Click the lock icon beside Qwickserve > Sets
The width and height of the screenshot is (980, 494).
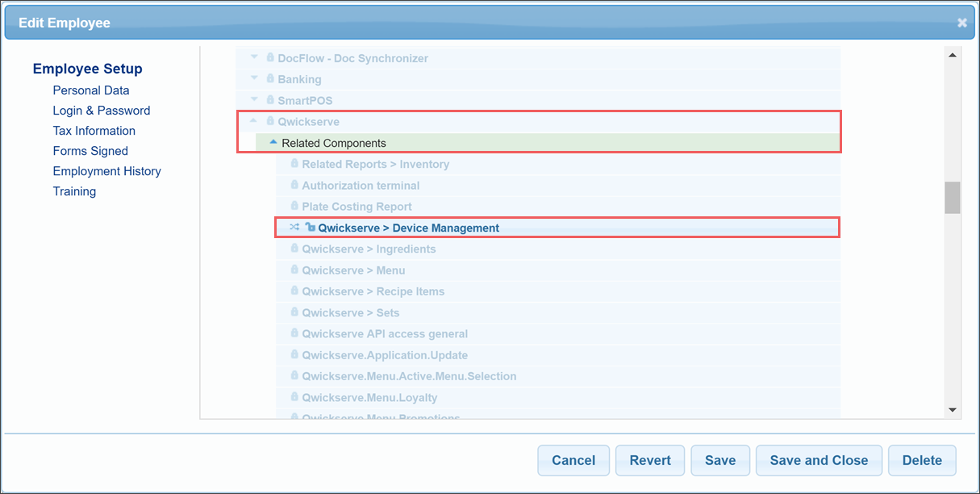click(x=294, y=312)
